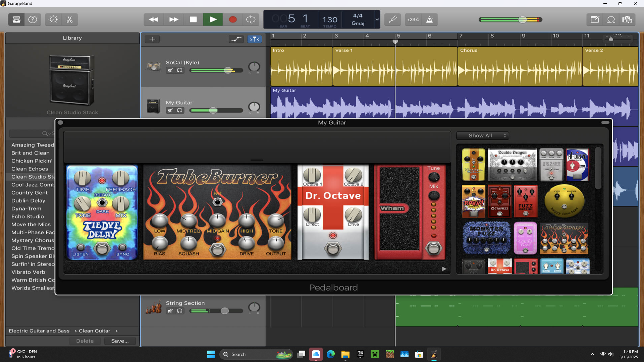Toggle the Dr. Octave footswitch
This screenshot has width=644, height=362.
pos(333,249)
